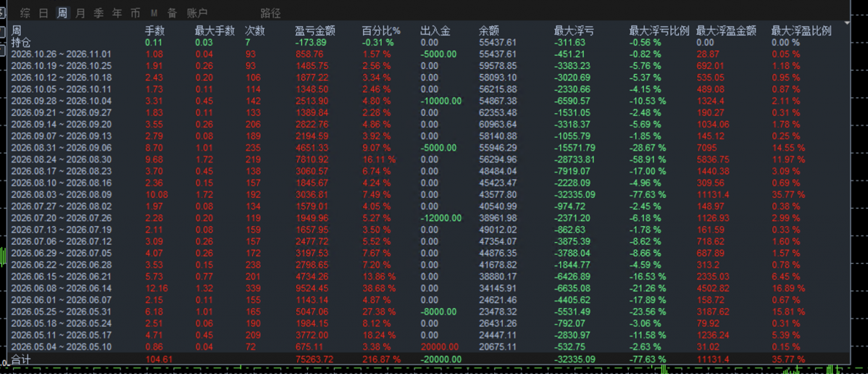Select the 持仓 row label
868x374 pixels.
21,42
